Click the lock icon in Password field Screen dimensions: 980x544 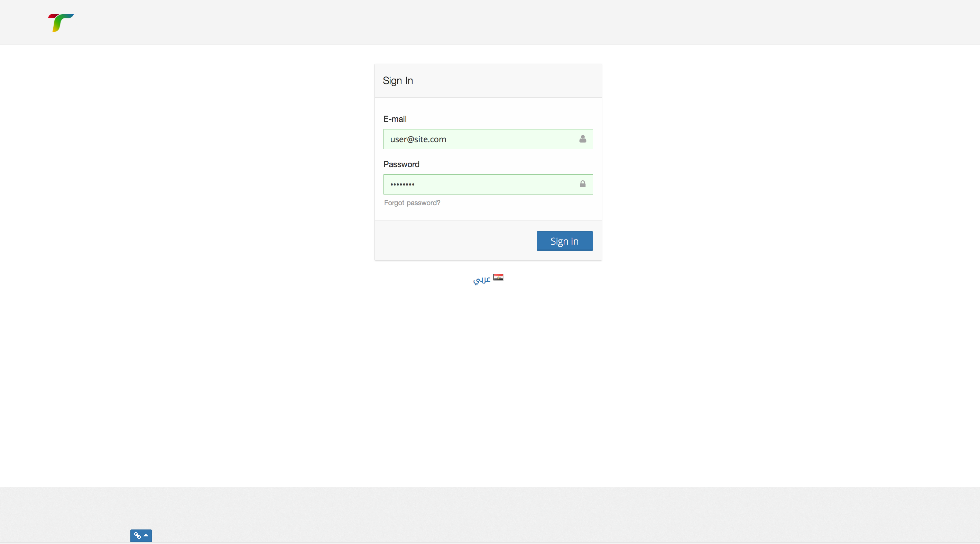582,184
